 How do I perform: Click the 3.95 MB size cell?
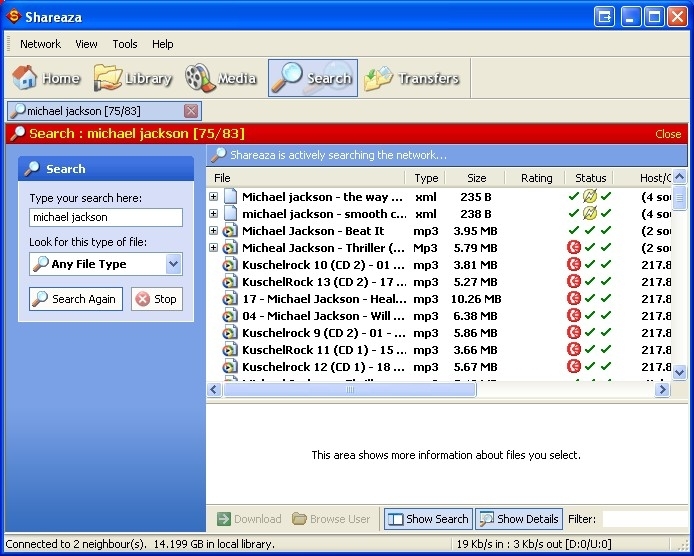click(x=475, y=231)
